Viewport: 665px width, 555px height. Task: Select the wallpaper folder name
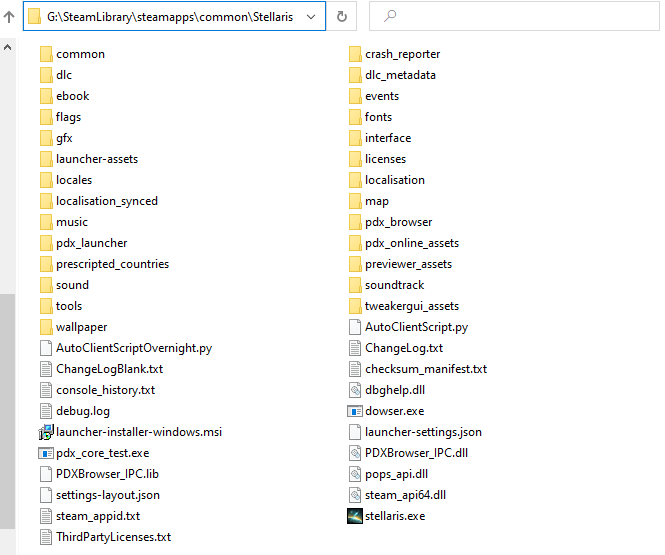pos(81,327)
